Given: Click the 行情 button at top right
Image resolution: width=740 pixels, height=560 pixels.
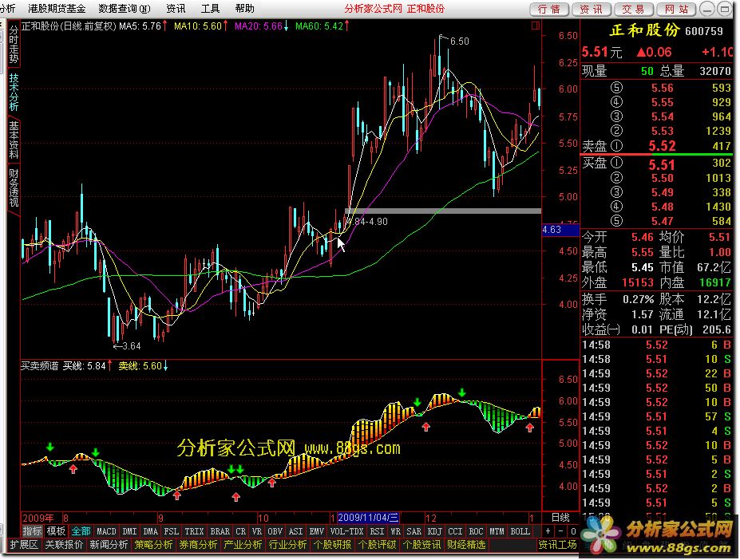Looking at the screenshot, I should [549, 9].
